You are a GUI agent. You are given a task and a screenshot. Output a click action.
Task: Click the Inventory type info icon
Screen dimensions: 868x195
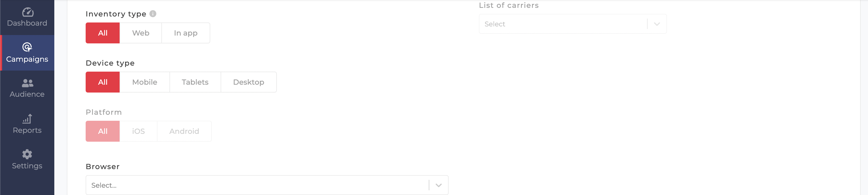pos(153,14)
